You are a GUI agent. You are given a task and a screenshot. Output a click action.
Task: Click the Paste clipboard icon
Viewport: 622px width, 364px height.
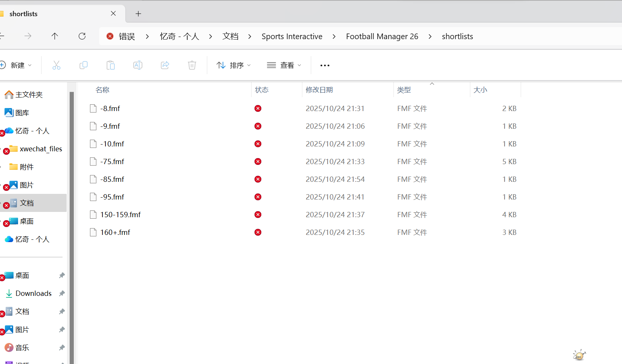(111, 65)
